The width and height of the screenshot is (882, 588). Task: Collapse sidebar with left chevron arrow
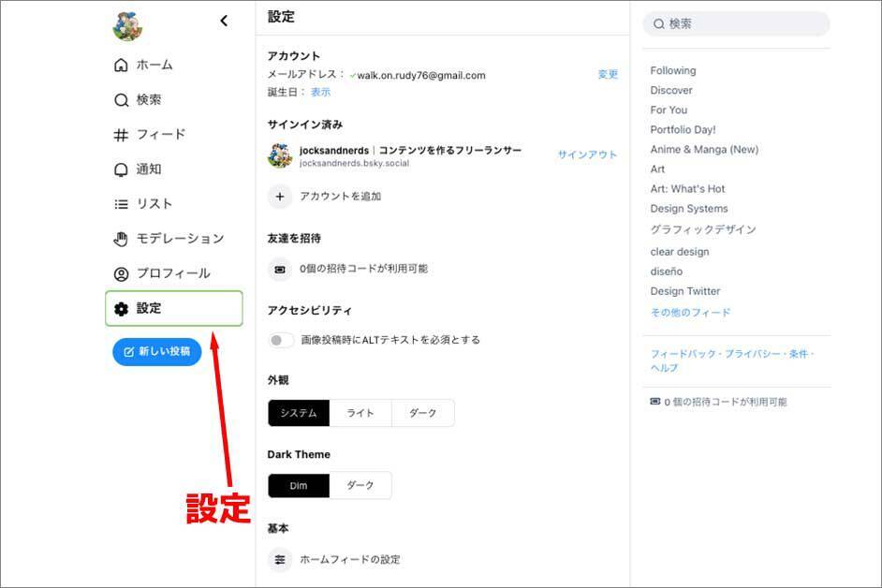(224, 21)
